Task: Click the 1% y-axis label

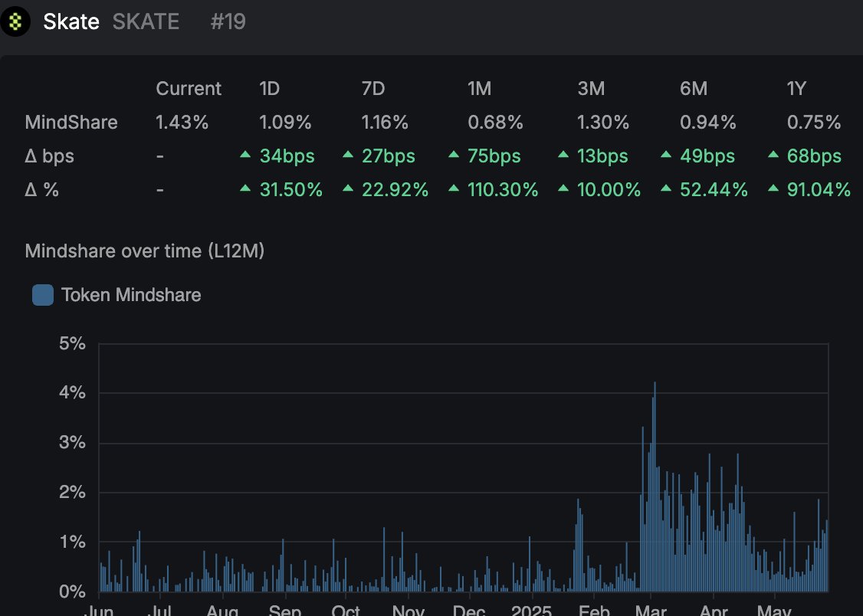Action: [73, 542]
